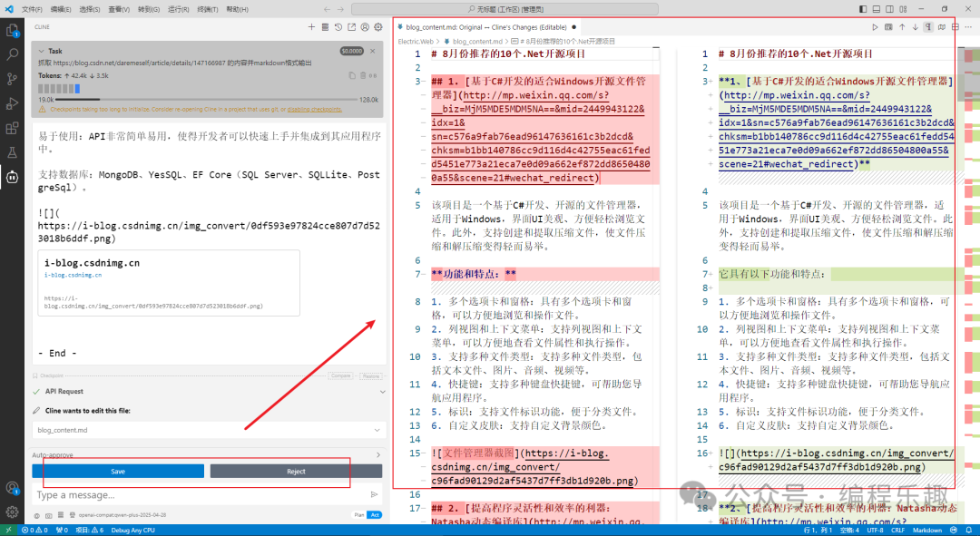Open the Manage gear in activity bar
This screenshot has height=536, width=980.
[12, 512]
